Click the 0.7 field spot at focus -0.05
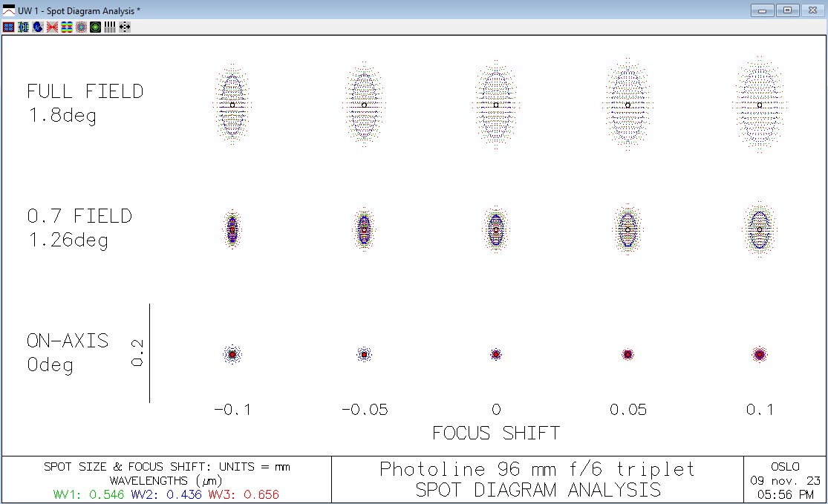Image resolution: width=828 pixels, height=504 pixels. [x=365, y=230]
